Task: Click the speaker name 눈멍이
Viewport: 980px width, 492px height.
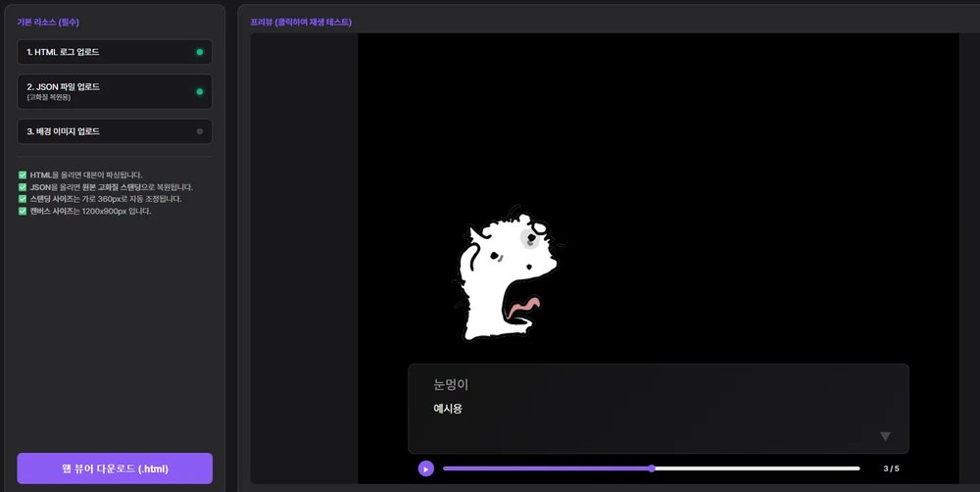Action: (451, 384)
